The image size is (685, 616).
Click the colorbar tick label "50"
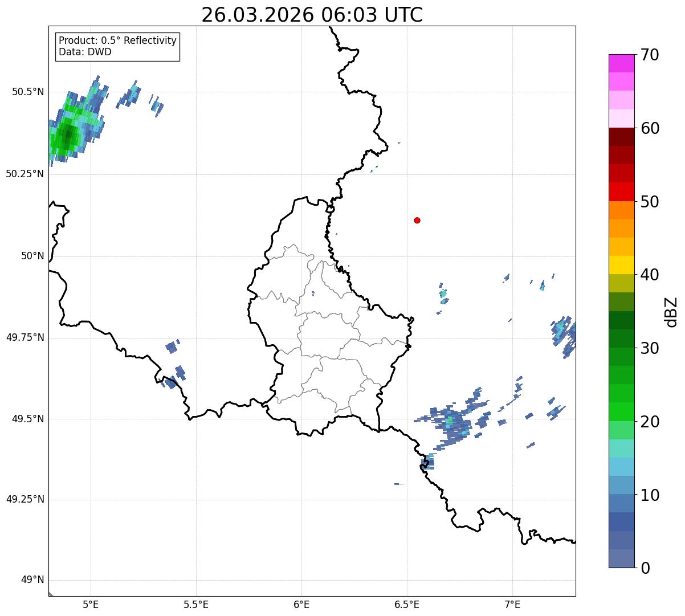tap(650, 202)
